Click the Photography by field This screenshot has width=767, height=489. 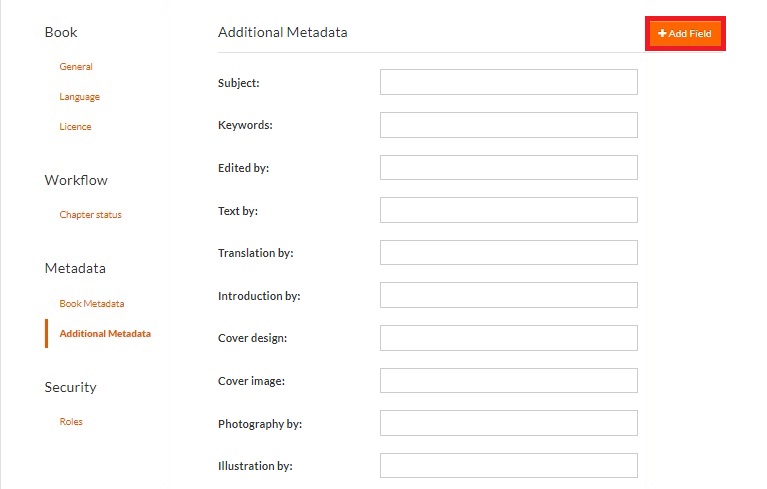coord(508,423)
